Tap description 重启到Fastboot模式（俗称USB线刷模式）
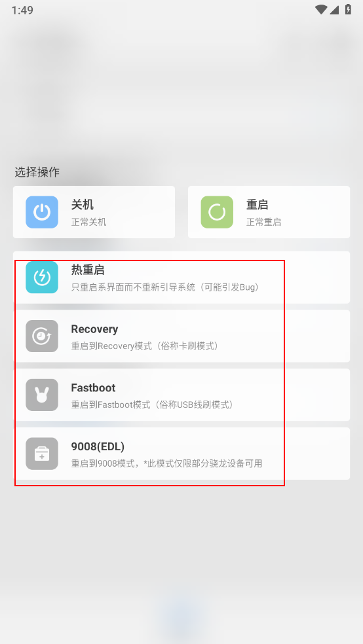363x644 pixels. pyautogui.click(x=153, y=404)
